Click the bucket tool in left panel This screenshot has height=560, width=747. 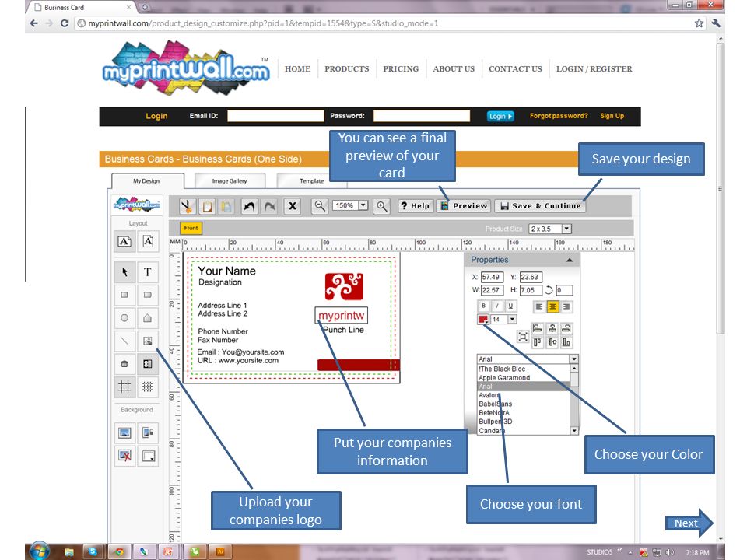click(124, 364)
